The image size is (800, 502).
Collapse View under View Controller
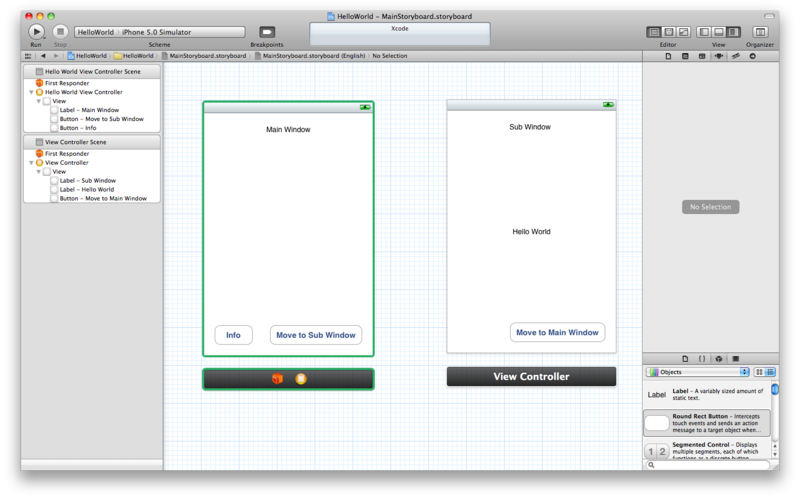coord(39,172)
